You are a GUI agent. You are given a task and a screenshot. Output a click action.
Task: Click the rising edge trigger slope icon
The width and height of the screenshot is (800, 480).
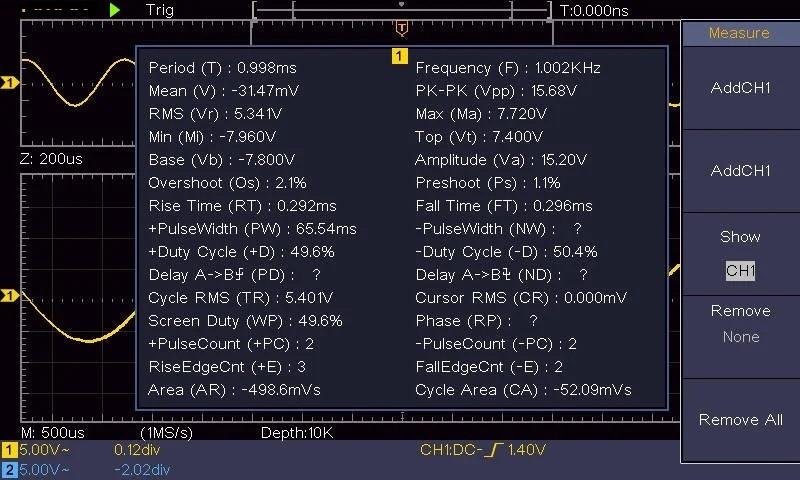tap(493, 450)
